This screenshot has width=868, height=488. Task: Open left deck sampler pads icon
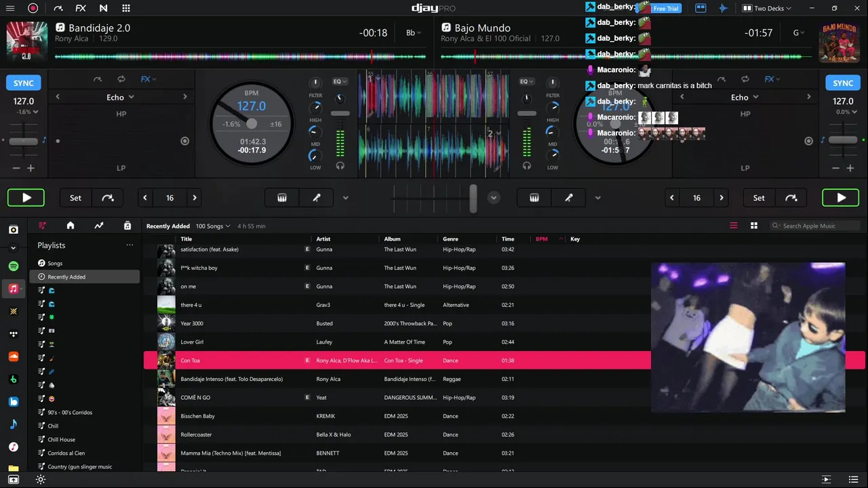282,198
